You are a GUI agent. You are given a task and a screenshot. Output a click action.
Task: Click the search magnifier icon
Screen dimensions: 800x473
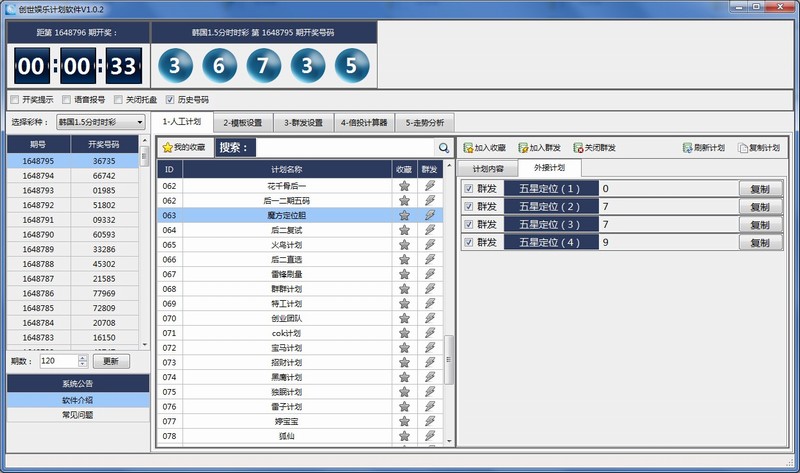(x=443, y=148)
